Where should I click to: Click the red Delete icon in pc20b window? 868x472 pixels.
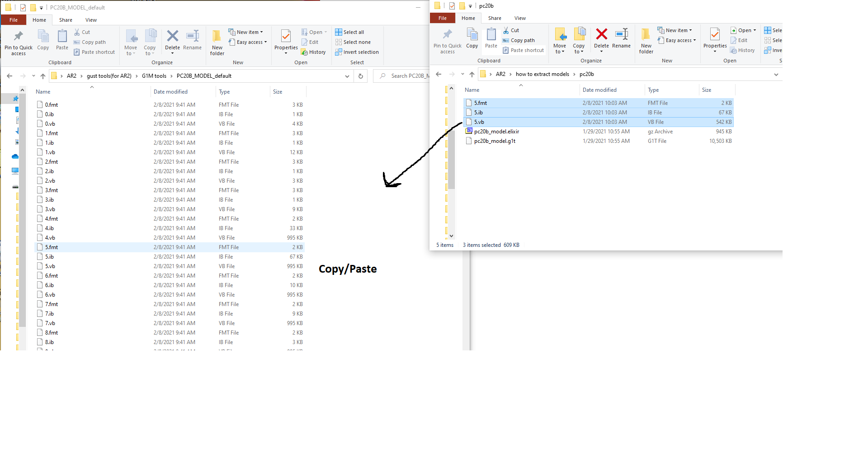(x=601, y=34)
